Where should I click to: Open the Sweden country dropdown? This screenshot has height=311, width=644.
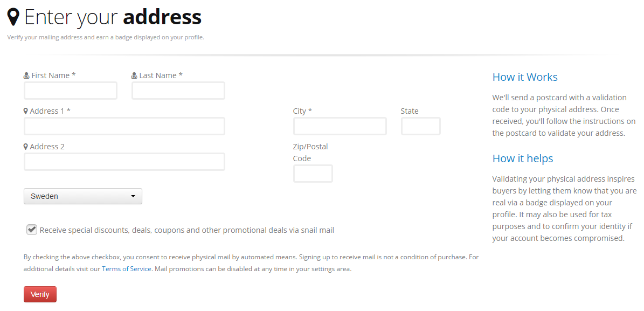(x=82, y=196)
